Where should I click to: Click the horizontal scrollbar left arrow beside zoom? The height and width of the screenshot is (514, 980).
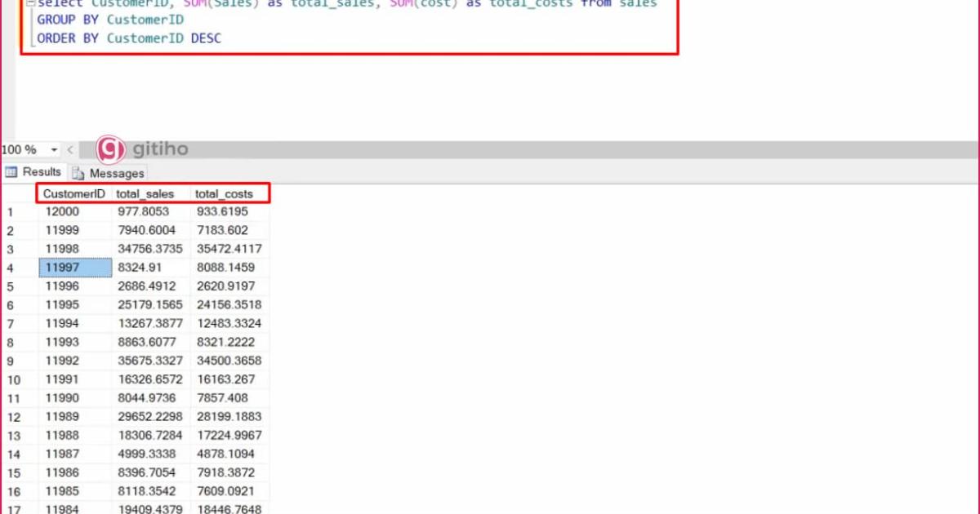pyautogui.click(x=70, y=150)
